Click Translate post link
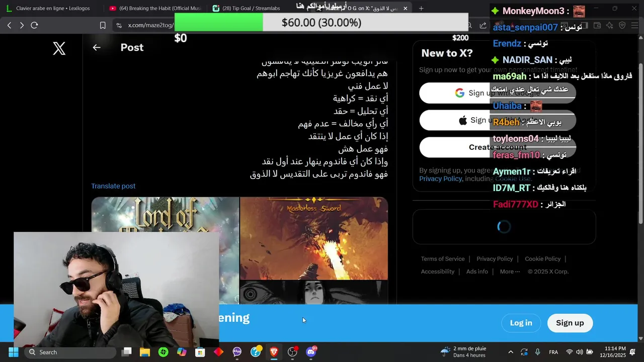The height and width of the screenshot is (362, 644). point(113,186)
